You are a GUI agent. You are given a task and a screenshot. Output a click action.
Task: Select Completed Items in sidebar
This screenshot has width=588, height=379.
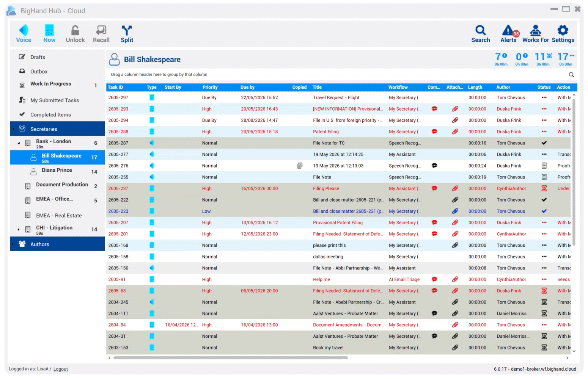[50, 115]
